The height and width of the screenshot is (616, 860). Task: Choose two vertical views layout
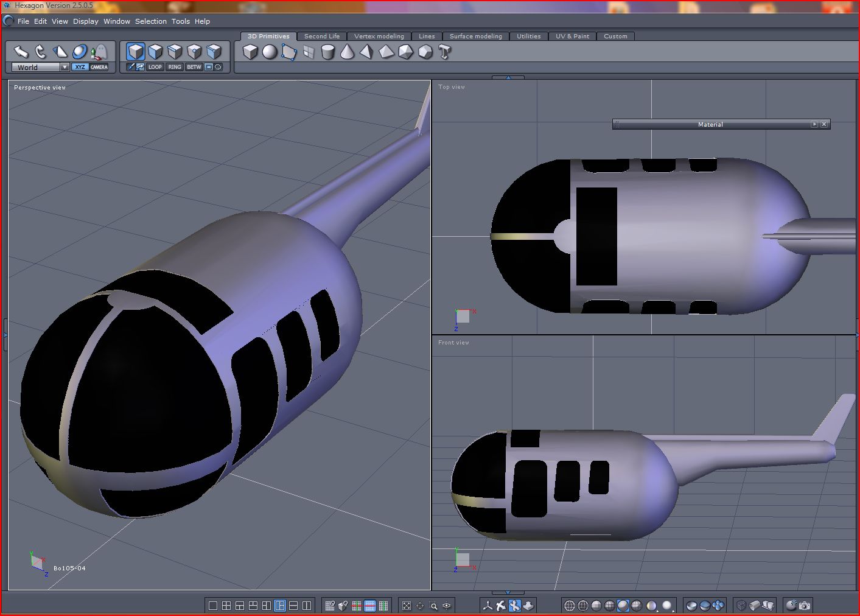point(307,606)
